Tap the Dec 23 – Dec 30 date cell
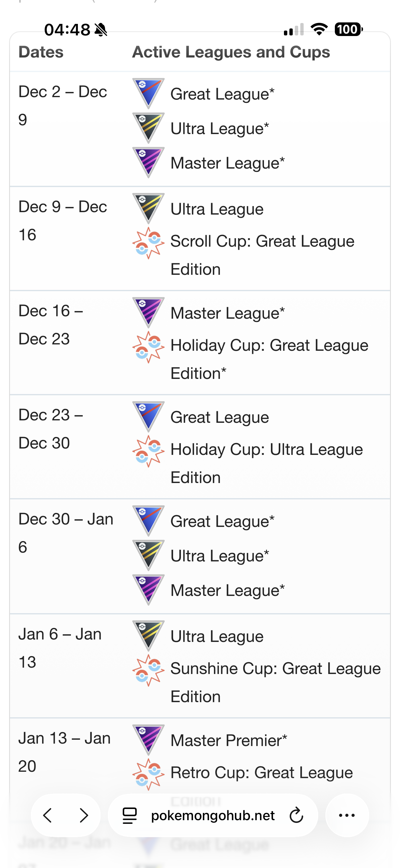Viewport: 400px width, 868px height. click(x=51, y=429)
